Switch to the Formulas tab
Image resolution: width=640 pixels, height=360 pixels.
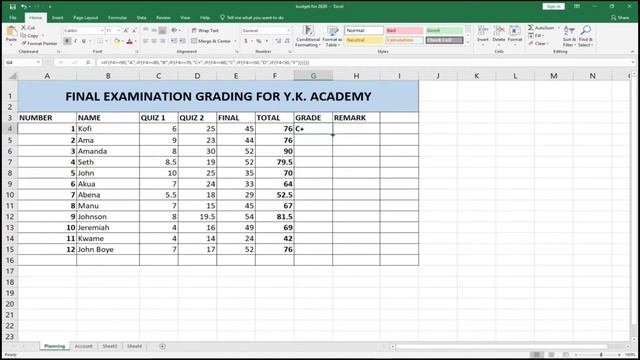(x=117, y=18)
